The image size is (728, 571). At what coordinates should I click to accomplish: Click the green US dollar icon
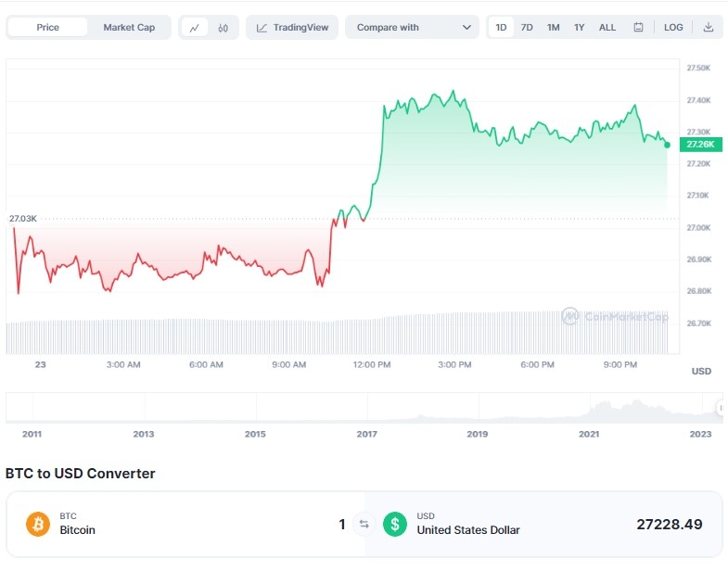pyautogui.click(x=395, y=524)
